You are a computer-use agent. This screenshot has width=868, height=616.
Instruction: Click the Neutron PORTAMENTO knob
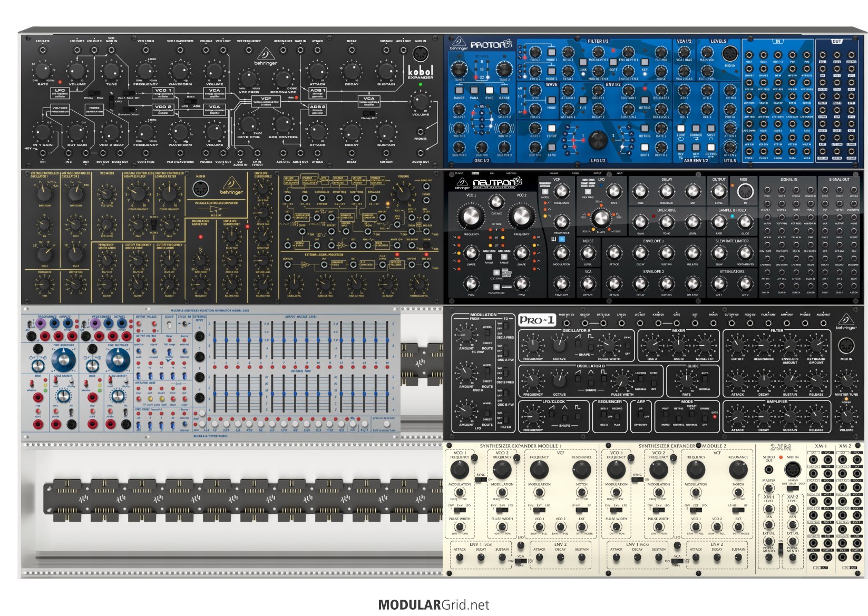744,253
